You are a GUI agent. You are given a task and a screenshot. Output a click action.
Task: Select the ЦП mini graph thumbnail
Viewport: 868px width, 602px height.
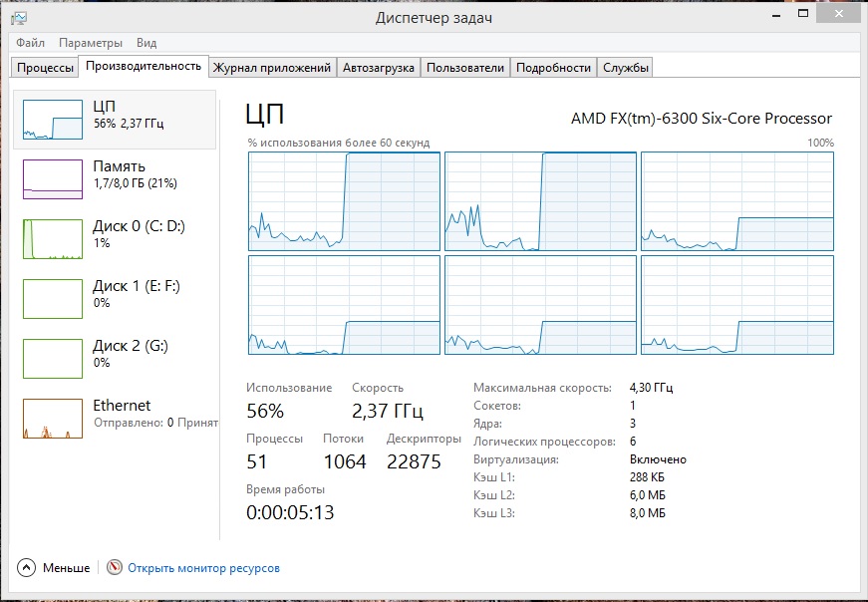click(x=53, y=120)
